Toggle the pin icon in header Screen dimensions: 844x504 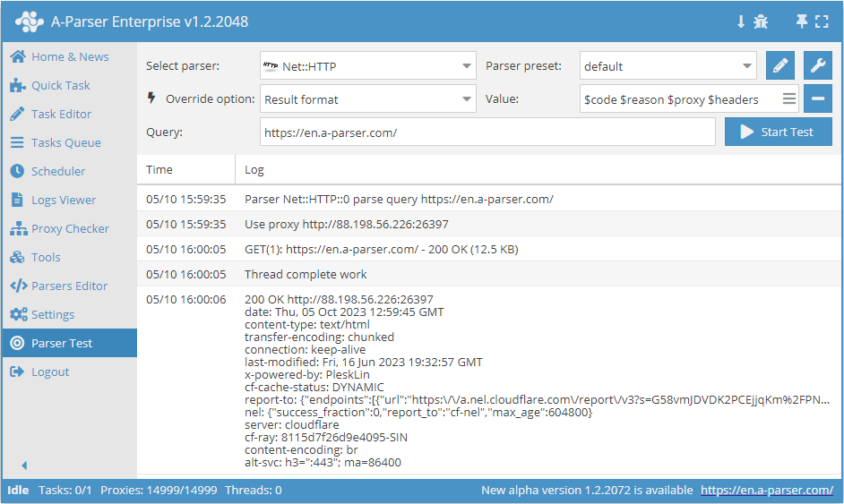point(802,21)
